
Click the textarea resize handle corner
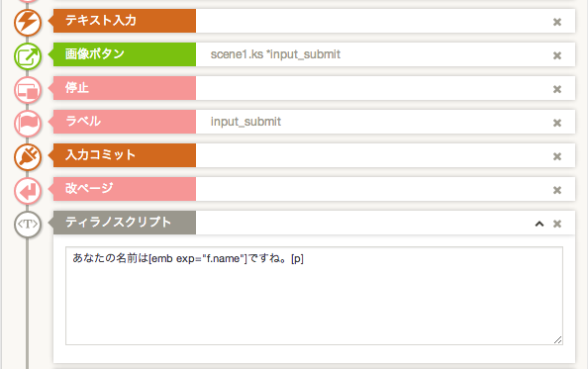558,339
